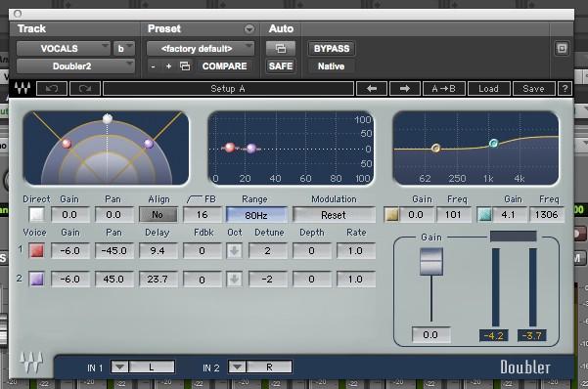Click output Gain value field 0.0

430,334
